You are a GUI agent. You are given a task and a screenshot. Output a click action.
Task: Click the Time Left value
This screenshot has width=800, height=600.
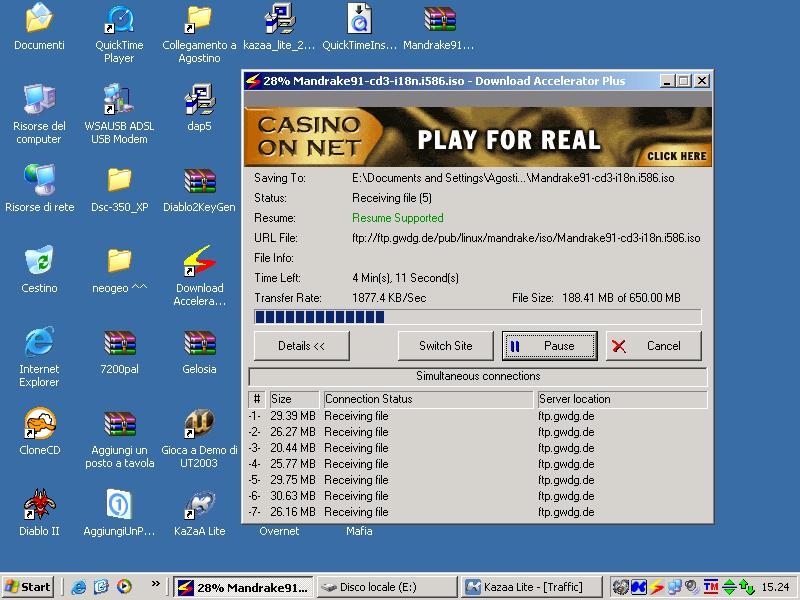(x=405, y=278)
